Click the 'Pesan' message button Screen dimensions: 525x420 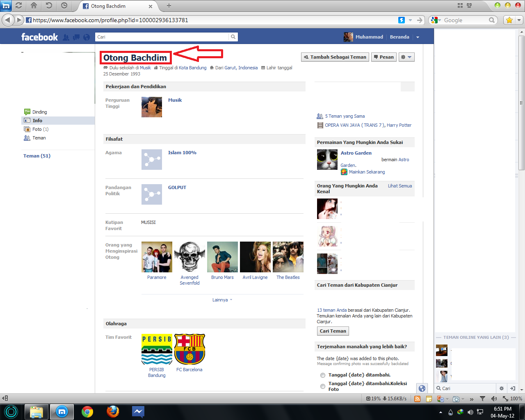[x=384, y=57]
